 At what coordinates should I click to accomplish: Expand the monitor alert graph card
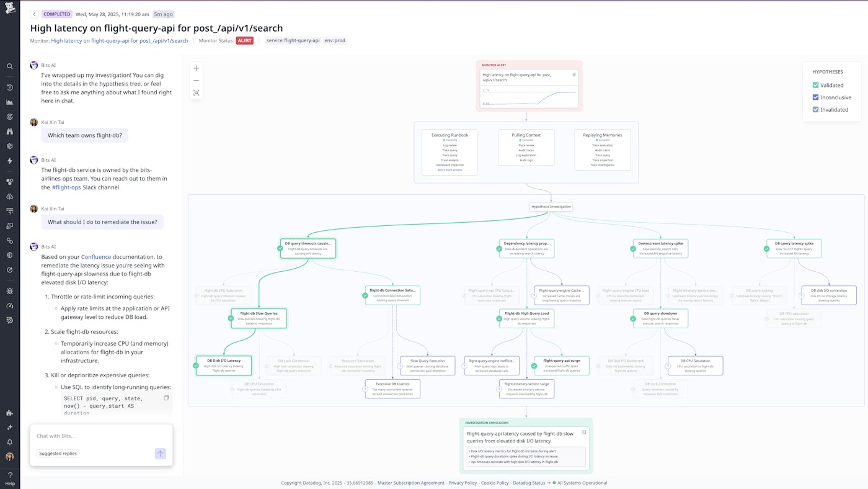click(574, 74)
